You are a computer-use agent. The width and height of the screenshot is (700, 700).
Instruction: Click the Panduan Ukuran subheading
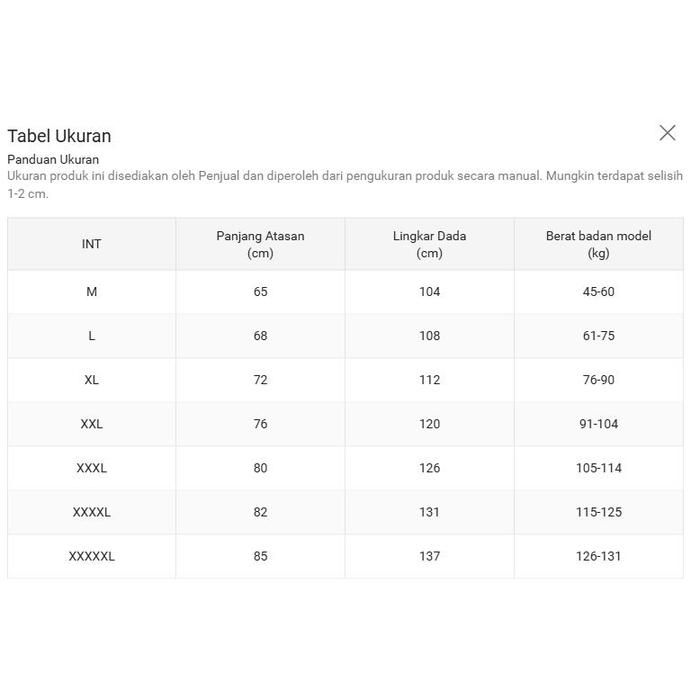(53, 159)
